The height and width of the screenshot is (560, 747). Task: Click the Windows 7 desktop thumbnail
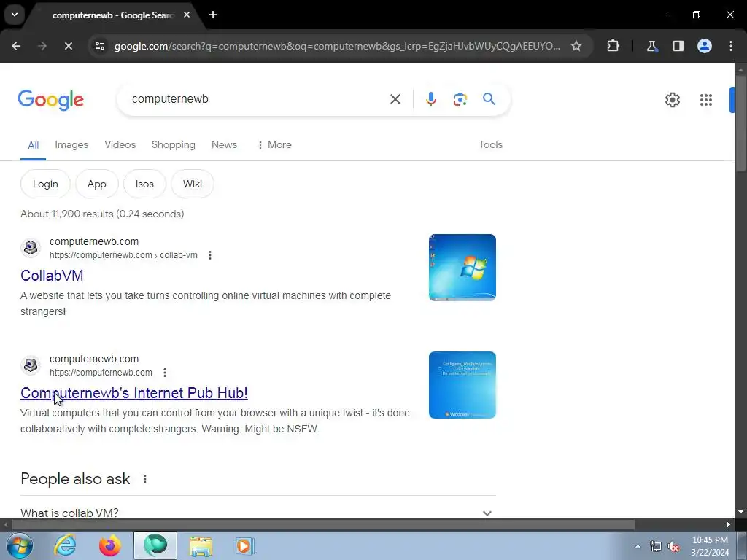(x=462, y=267)
